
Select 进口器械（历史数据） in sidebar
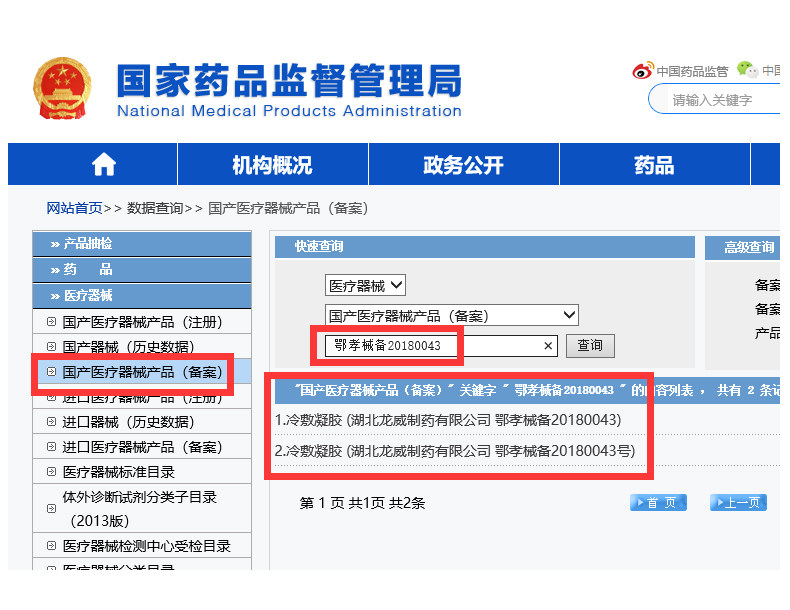click(128, 422)
